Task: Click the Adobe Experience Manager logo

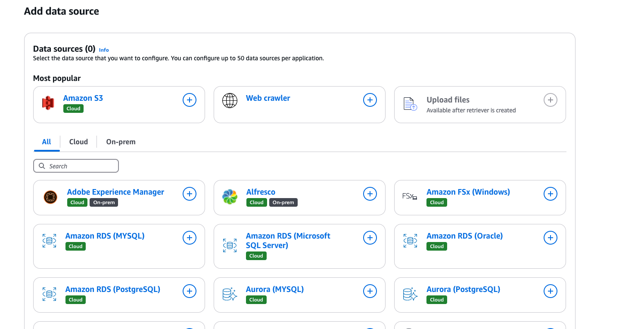Action: click(50, 197)
